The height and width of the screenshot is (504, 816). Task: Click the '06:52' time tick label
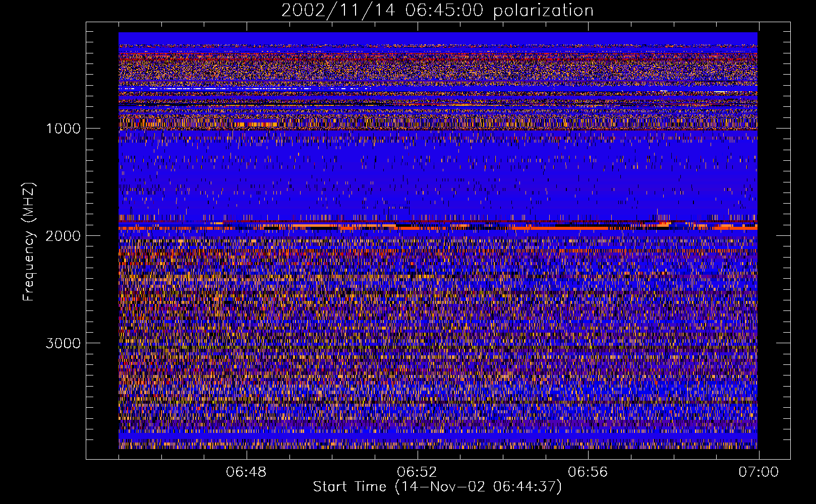pyautogui.click(x=417, y=472)
